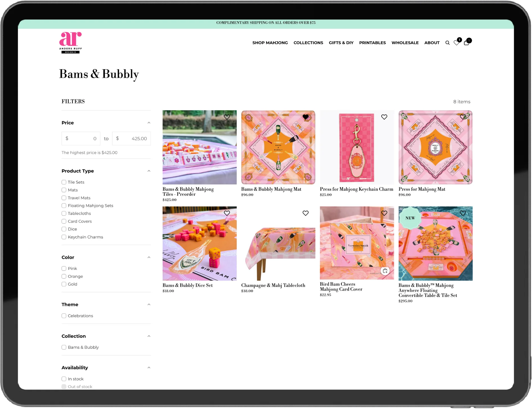Screen dimensions: 532x409
Task: Check the Bams & Bubbly collection filter
Action: click(x=64, y=347)
